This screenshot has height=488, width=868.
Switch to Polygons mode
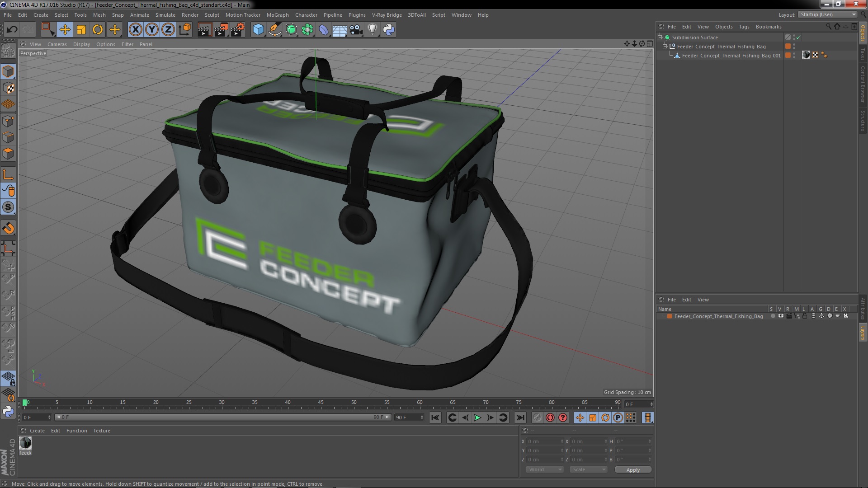[x=8, y=154]
